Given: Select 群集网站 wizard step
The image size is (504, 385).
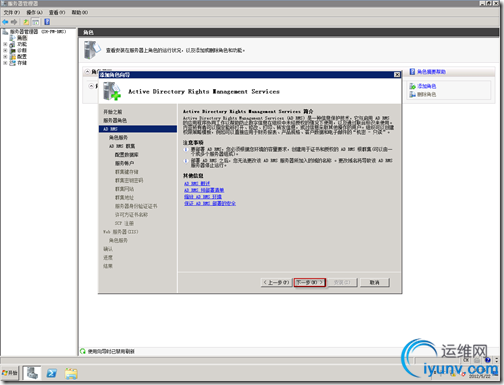Looking at the screenshot, I should (x=124, y=189).
